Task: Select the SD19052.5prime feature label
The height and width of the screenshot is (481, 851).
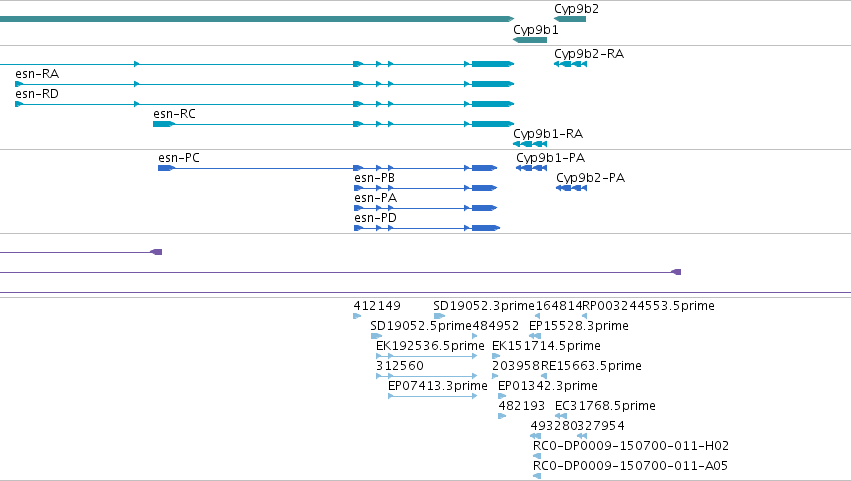Action: pyautogui.click(x=421, y=326)
